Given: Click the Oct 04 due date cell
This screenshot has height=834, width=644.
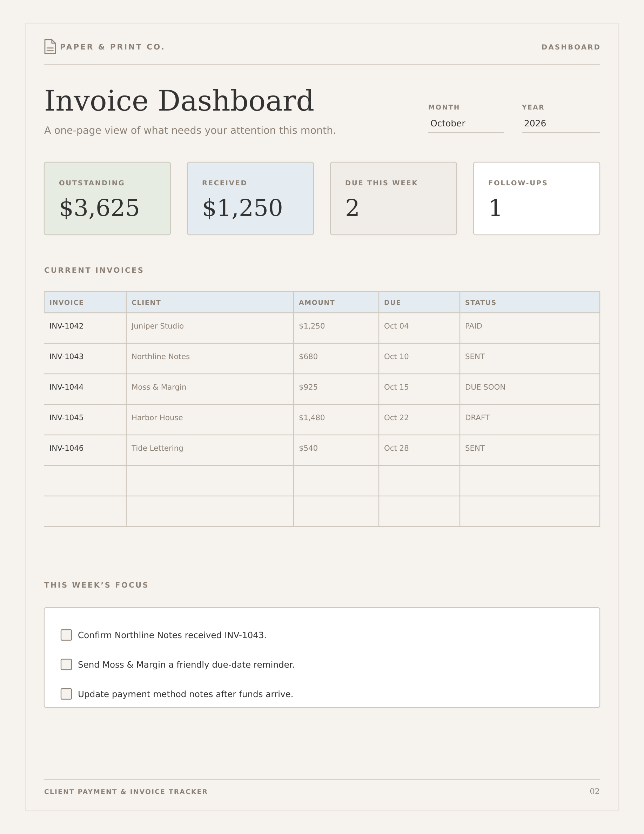Looking at the screenshot, I should (x=419, y=328).
